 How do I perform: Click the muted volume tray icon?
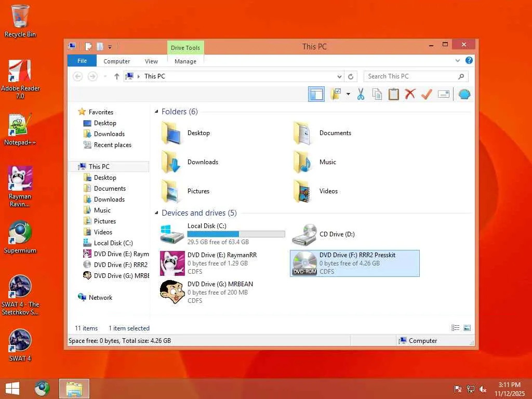pyautogui.click(x=483, y=389)
